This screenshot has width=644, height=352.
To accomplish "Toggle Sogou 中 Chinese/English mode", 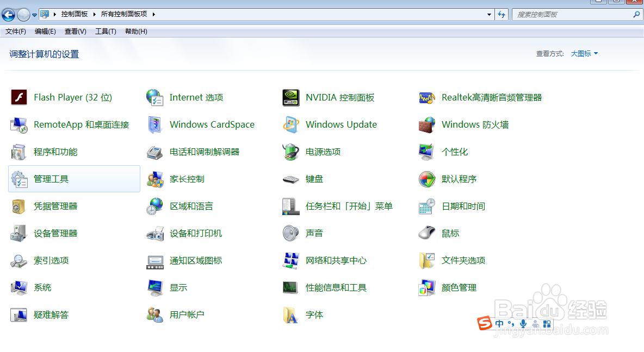I will (499, 324).
